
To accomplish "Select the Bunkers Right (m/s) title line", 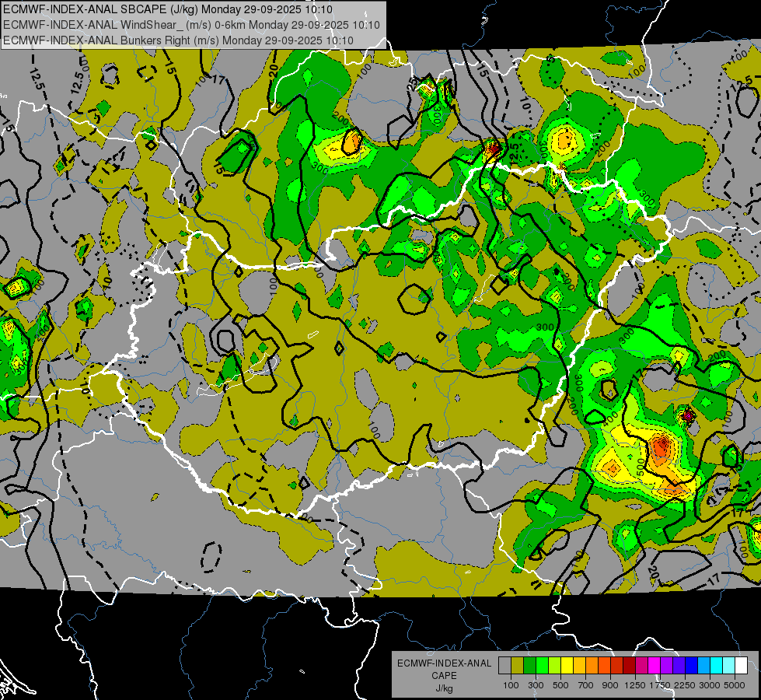I will pos(178,40).
